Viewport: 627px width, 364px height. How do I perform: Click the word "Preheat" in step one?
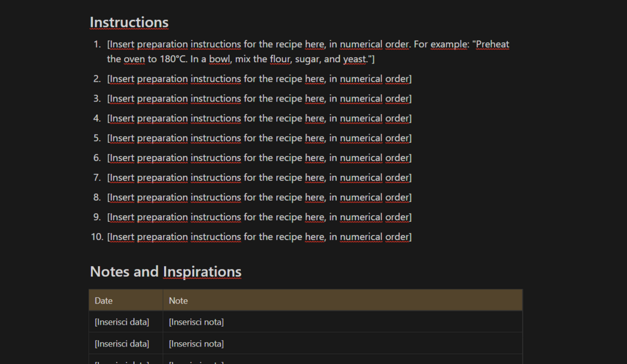(492, 44)
